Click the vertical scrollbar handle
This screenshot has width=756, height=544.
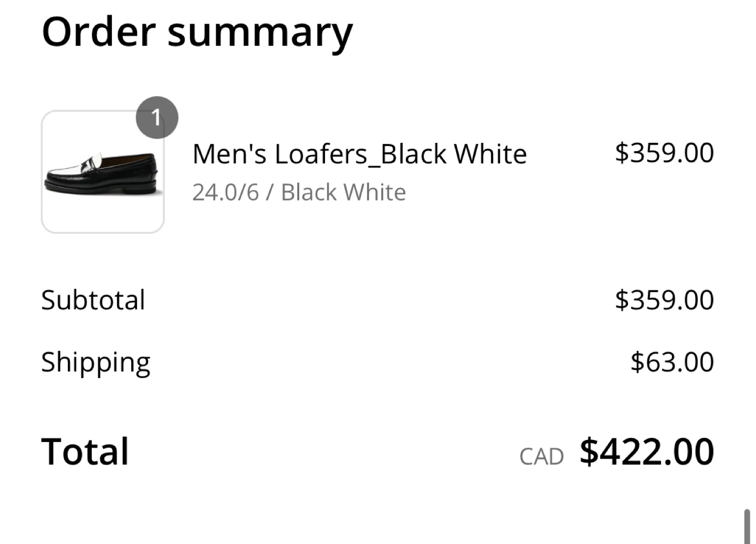747,526
